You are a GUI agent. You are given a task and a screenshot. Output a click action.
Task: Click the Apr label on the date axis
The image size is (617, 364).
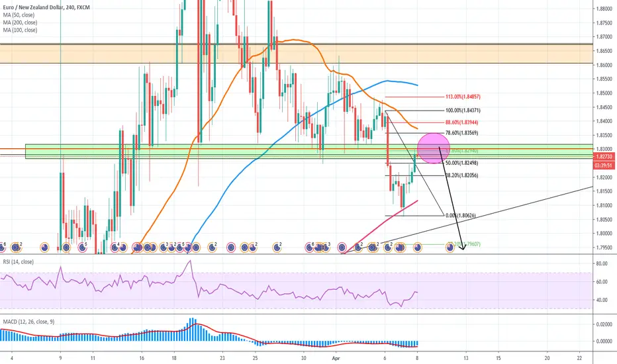point(336,358)
